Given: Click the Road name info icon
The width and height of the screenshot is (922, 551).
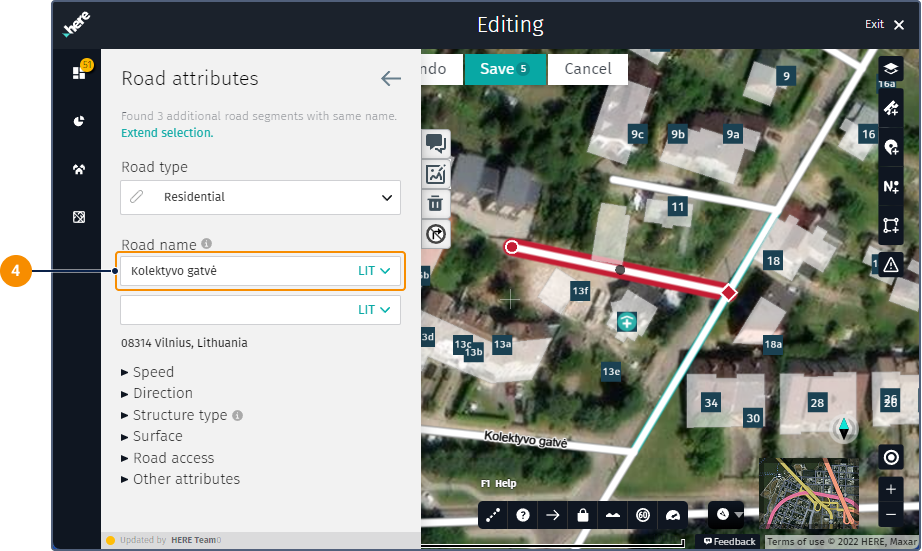Looking at the screenshot, I should tap(206, 243).
